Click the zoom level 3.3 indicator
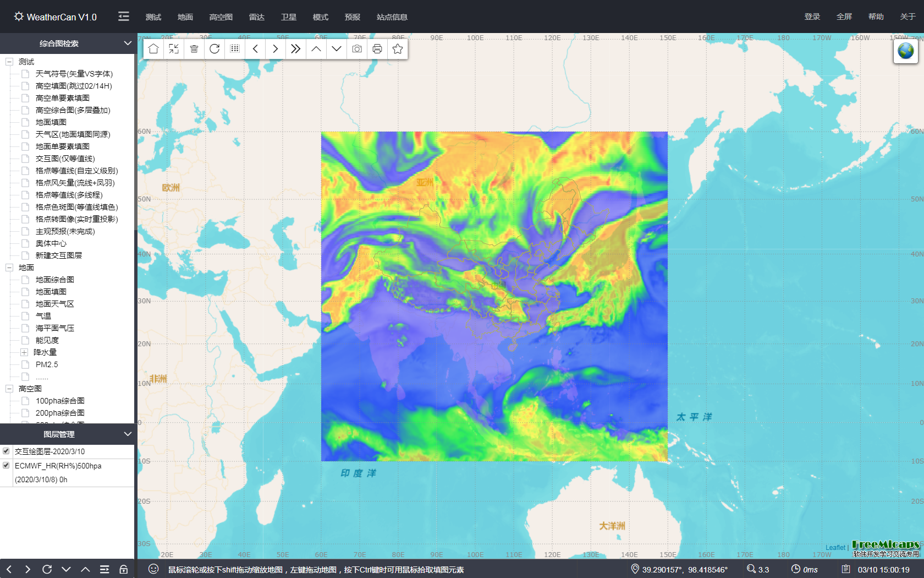The height and width of the screenshot is (578, 924). click(759, 570)
